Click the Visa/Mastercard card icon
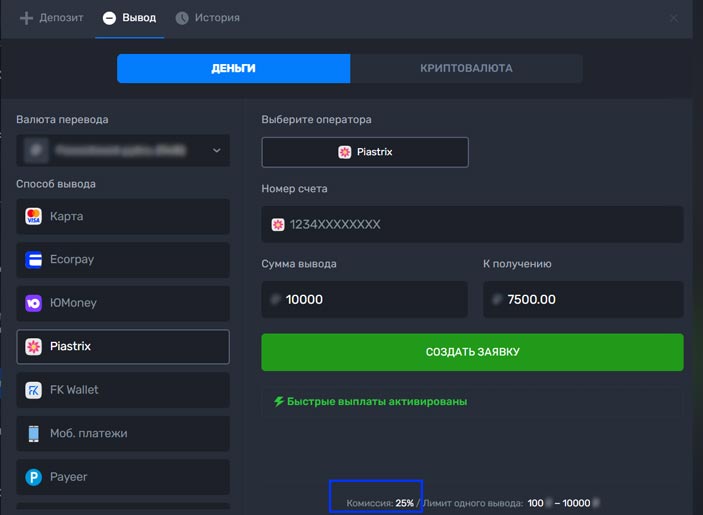Image resolution: width=703 pixels, height=515 pixels. [34, 216]
